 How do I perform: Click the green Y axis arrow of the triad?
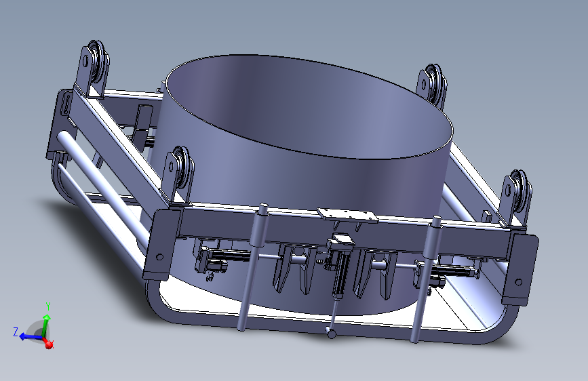[45, 324]
